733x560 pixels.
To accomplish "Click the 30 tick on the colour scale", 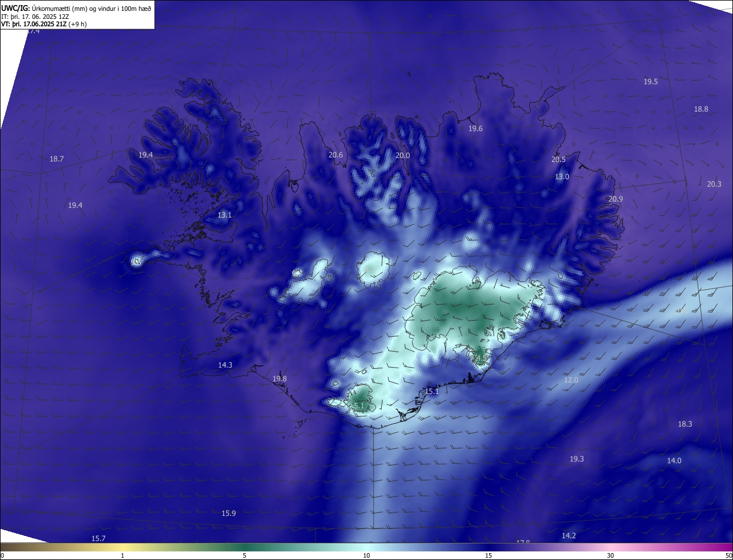I will tap(610, 555).
